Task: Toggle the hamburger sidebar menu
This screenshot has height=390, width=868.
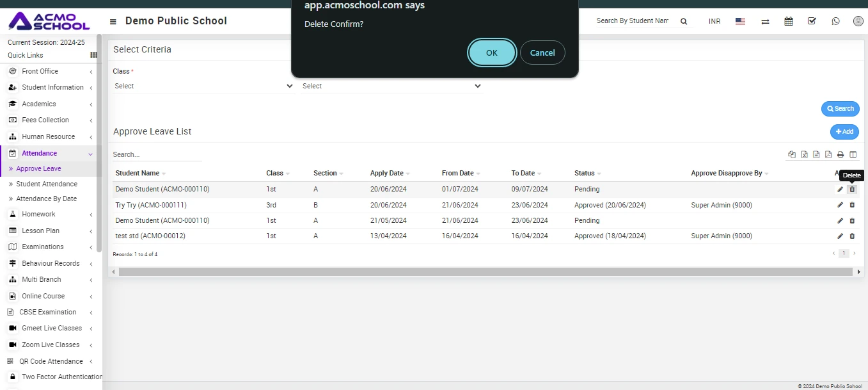Action: pos(113,22)
